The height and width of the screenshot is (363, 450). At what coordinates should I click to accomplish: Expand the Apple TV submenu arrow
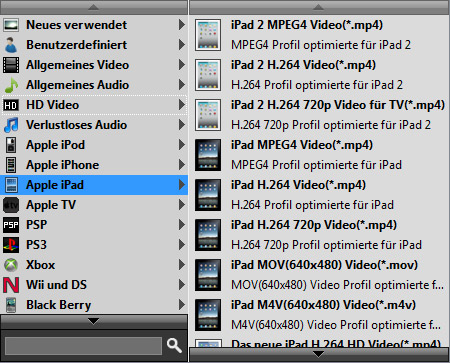pos(182,205)
